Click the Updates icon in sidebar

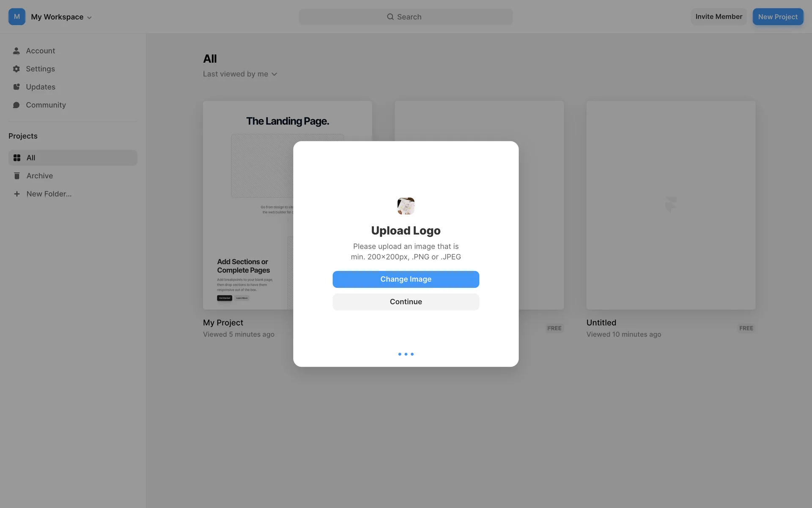point(16,87)
